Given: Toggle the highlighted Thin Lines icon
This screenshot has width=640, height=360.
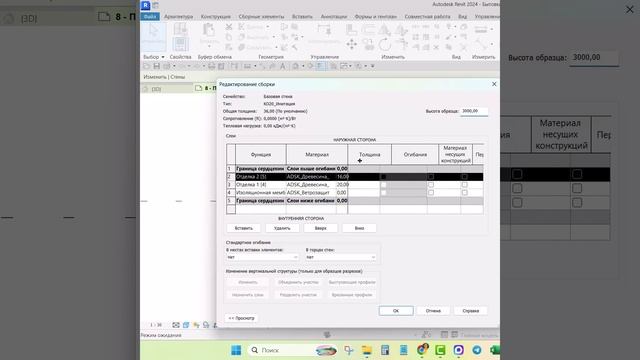Looking at the screenshot, I should (320, 66).
